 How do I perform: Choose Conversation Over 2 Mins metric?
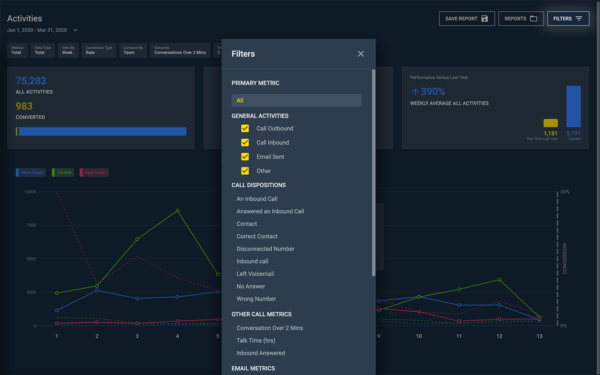coord(270,328)
